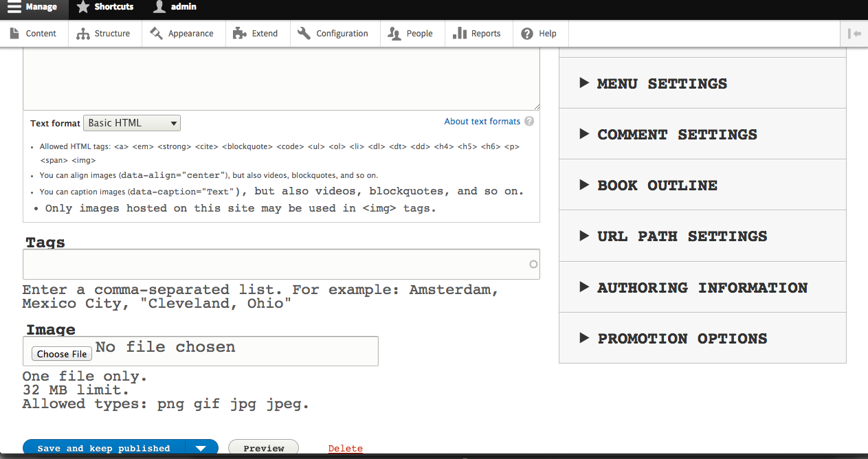Open the Content menu item

coord(34,33)
